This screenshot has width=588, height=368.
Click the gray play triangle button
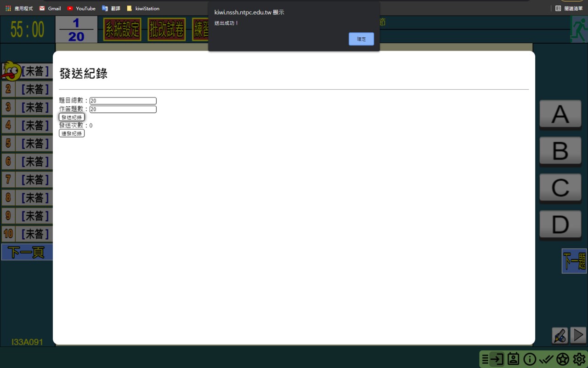click(578, 335)
